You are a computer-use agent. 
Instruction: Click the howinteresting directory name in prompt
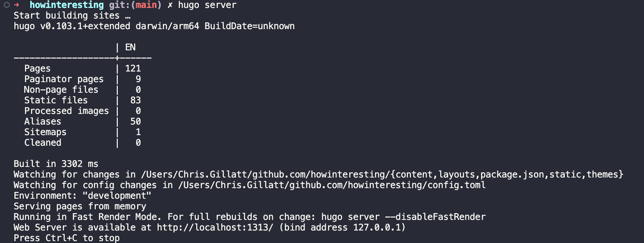click(x=66, y=5)
